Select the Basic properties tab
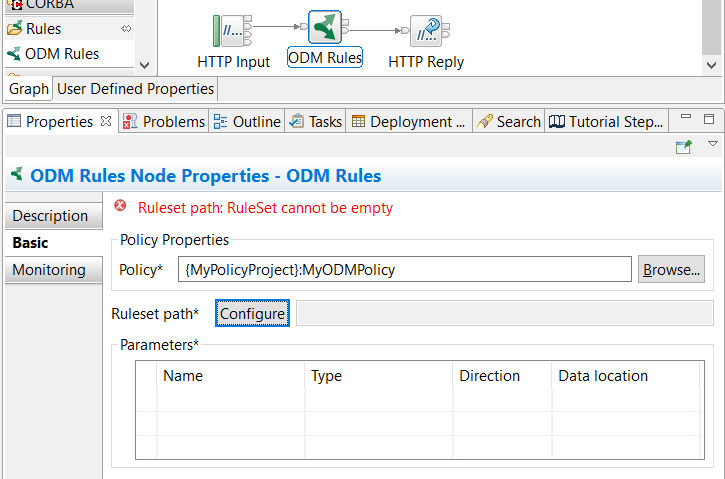Screen dimensions: 725x479 54,243
